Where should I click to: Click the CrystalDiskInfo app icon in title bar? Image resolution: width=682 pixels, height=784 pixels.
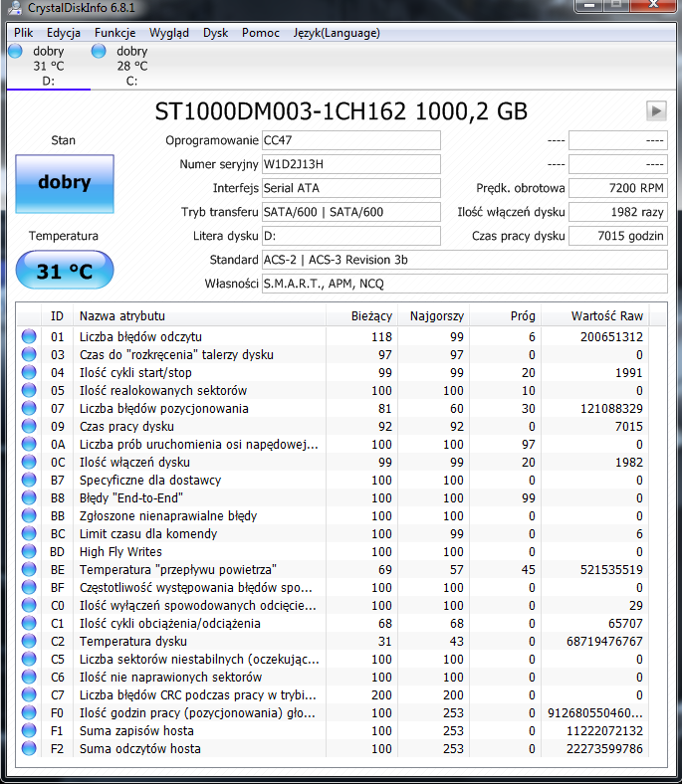(x=15, y=7)
